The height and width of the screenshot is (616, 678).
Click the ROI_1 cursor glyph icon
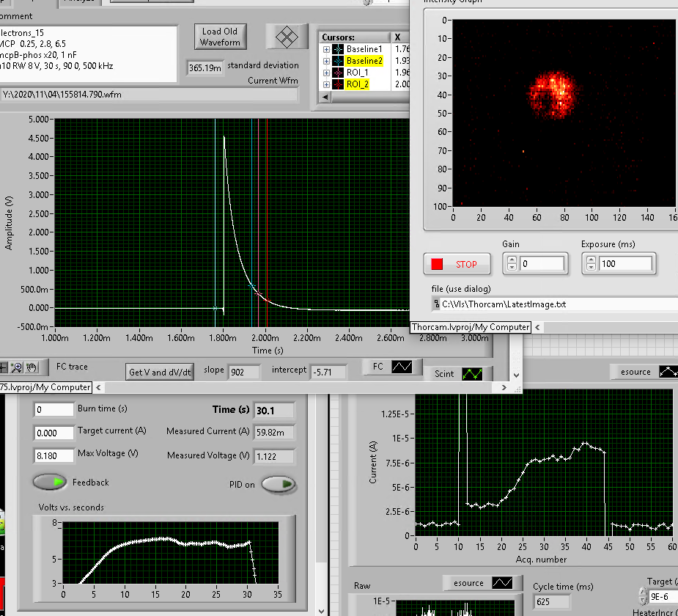pyautogui.click(x=337, y=73)
